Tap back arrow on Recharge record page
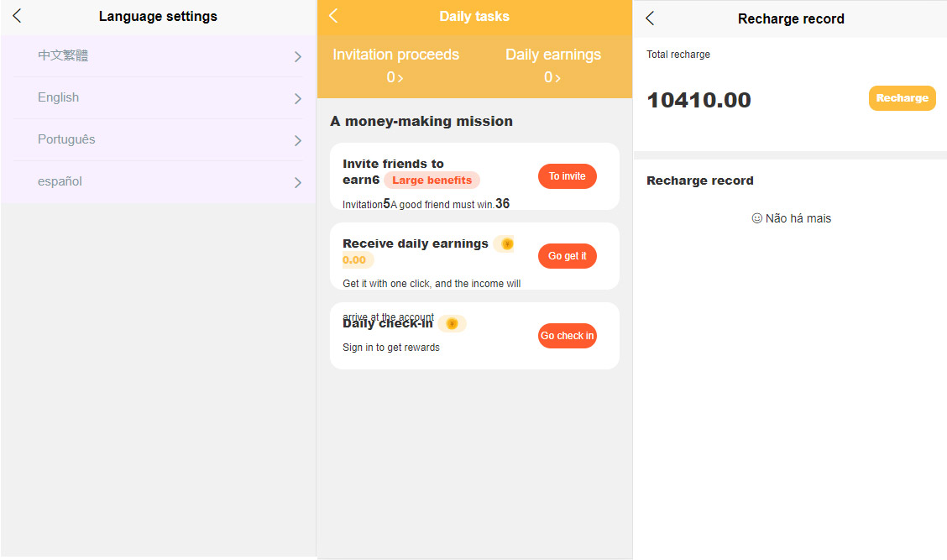This screenshot has height=560, width=947. [649, 18]
